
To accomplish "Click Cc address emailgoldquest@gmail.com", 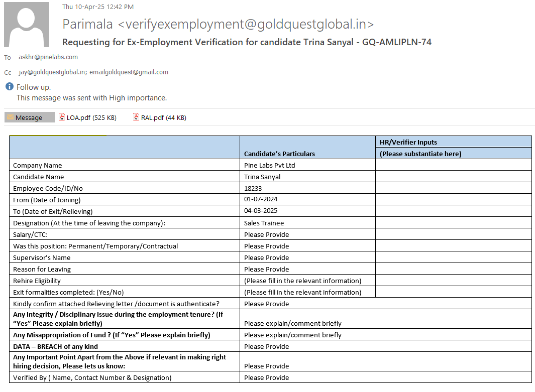I will click(129, 72).
